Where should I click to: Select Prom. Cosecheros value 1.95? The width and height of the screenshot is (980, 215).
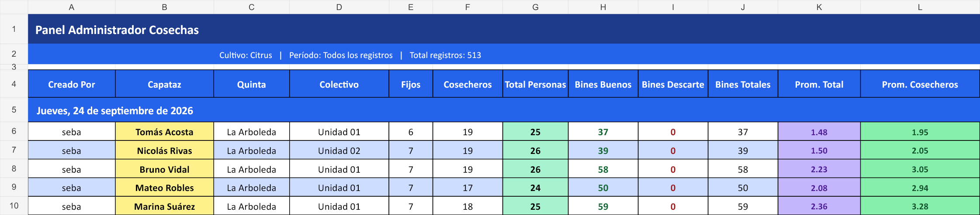(x=920, y=132)
